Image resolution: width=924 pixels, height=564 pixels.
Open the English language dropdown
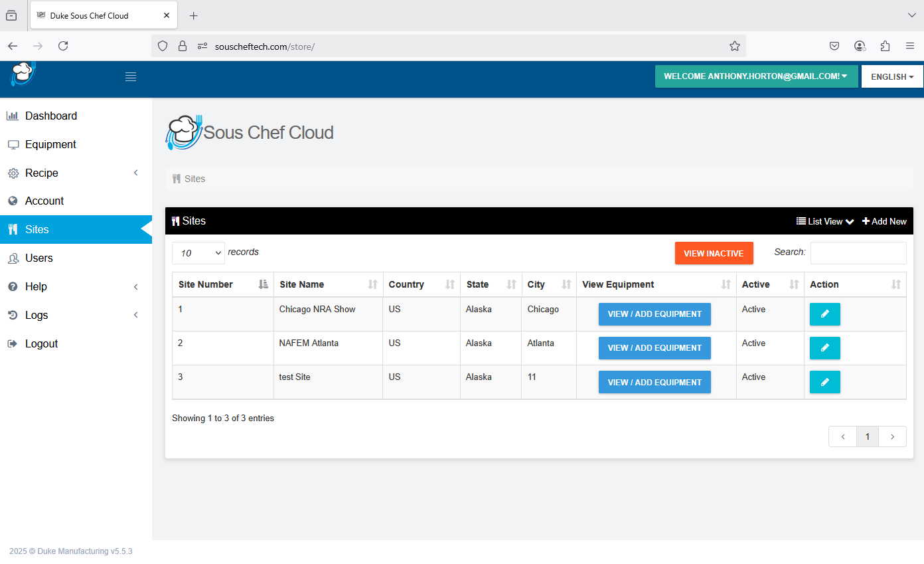click(892, 76)
